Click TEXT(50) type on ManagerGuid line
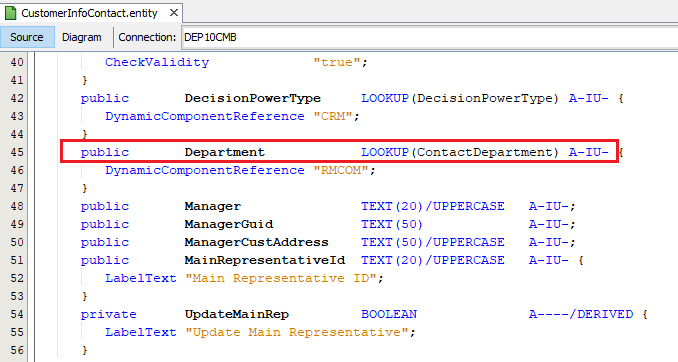 pos(392,224)
